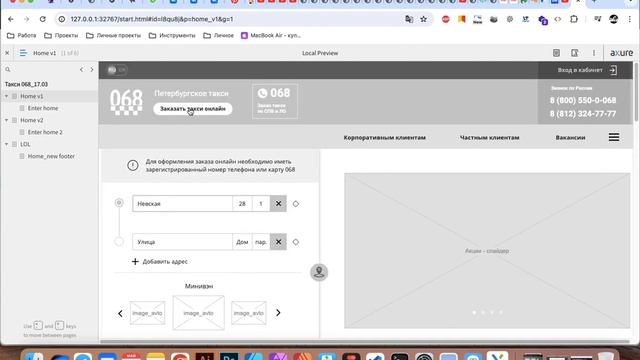The height and width of the screenshot is (360, 640).
Task: Click the house number field showing 28
Action: [x=242, y=204]
